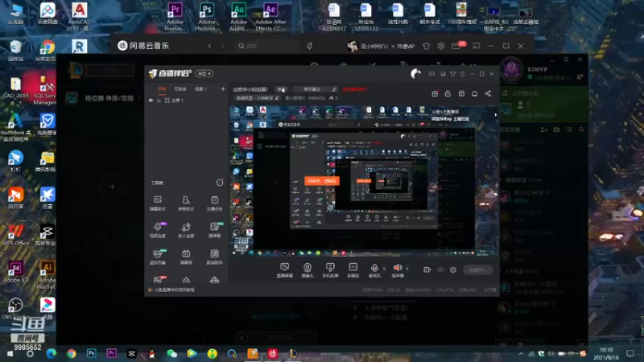Start the 多人连麦 tool

click(x=186, y=230)
